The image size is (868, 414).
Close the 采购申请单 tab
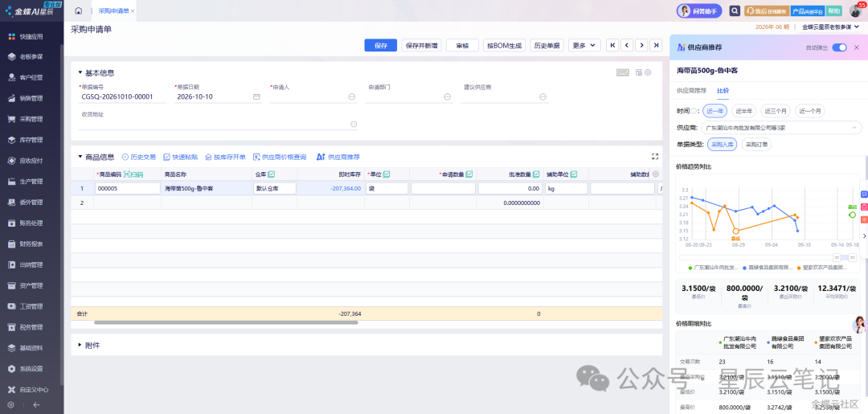133,11
